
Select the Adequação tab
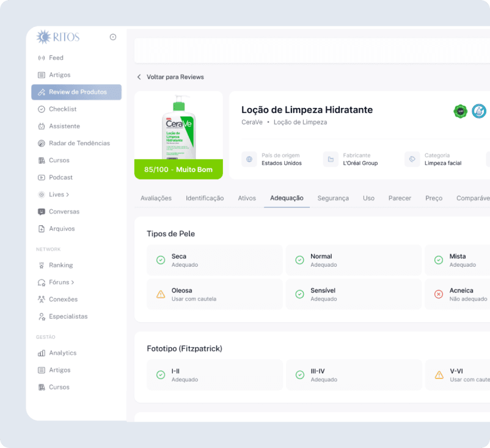[287, 198]
